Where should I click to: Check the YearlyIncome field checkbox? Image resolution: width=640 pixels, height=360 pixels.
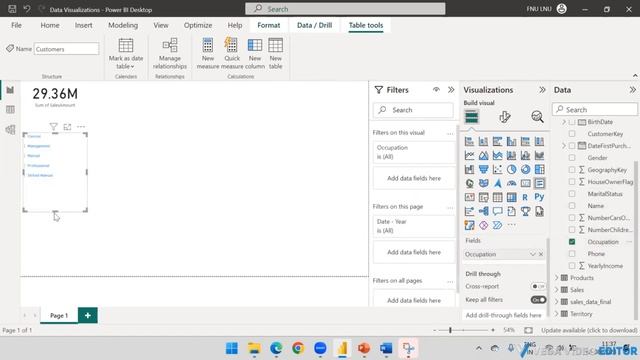click(572, 266)
